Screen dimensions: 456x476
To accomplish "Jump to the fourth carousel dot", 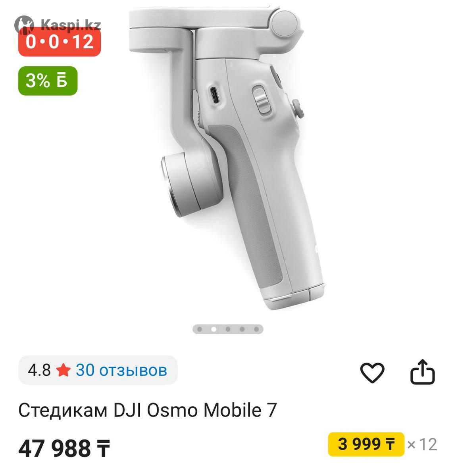I will [x=242, y=329].
